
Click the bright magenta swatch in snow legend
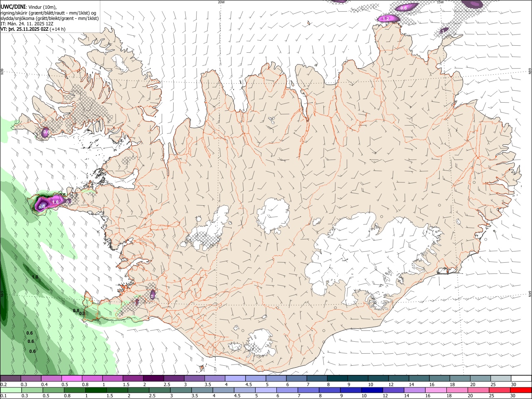pos(71,379)
